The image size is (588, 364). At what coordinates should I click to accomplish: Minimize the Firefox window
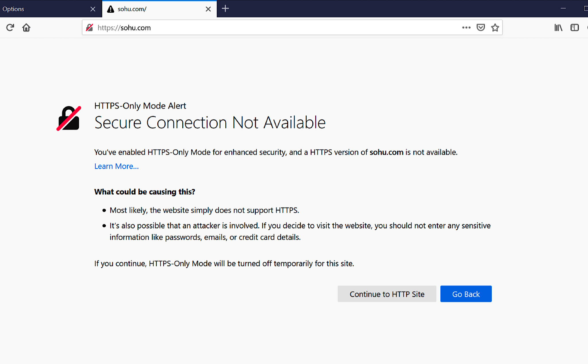coord(563,9)
